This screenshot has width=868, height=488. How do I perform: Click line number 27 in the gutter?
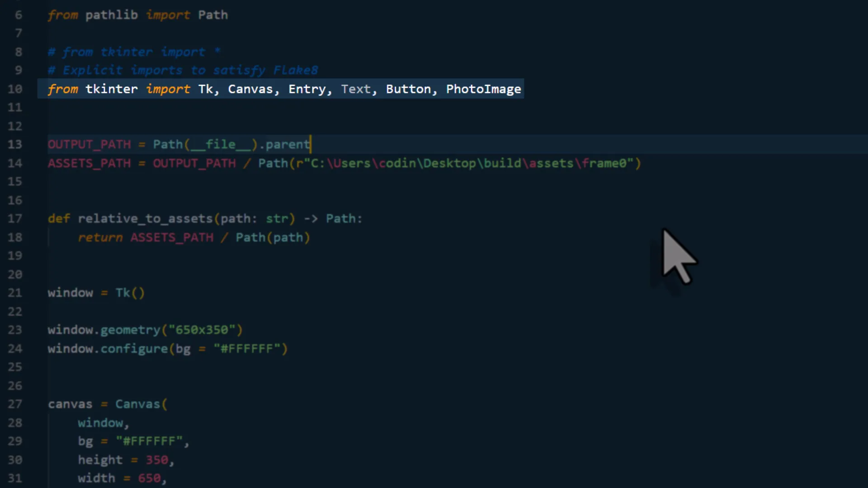pos(15,404)
